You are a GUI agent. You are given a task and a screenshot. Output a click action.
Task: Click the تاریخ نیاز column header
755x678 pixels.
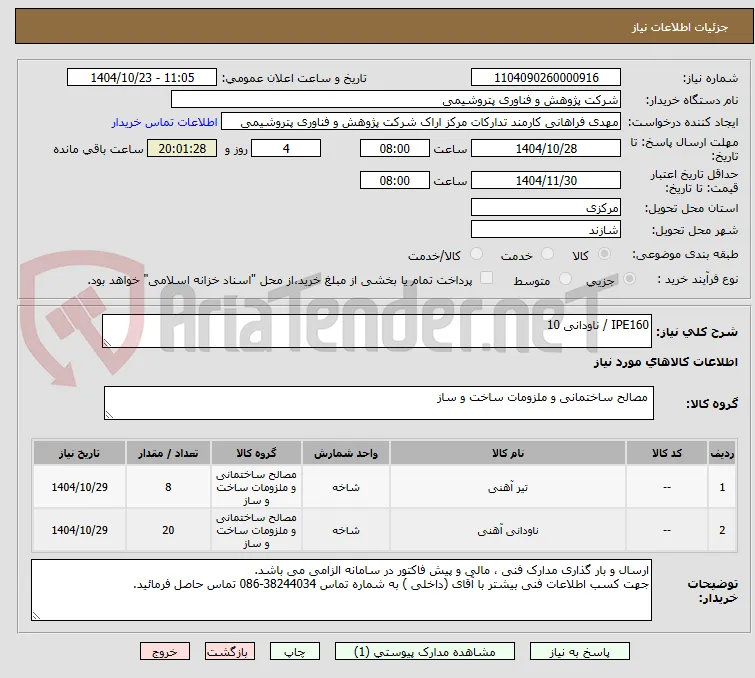click(x=79, y=453)
